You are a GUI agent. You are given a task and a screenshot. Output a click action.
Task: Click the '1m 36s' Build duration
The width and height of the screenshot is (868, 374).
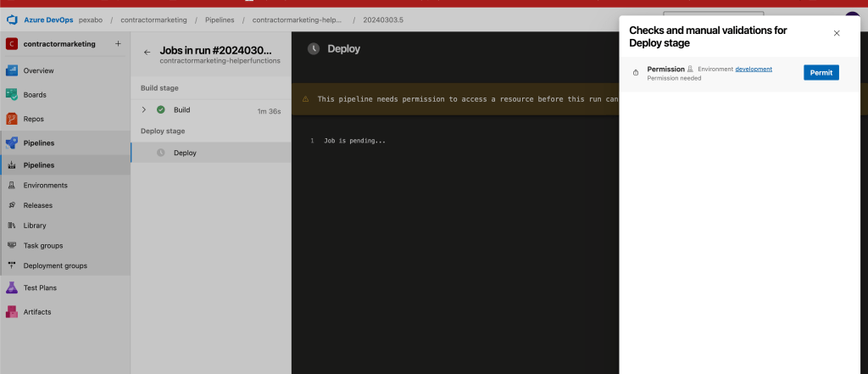click(x=269, y=111)
